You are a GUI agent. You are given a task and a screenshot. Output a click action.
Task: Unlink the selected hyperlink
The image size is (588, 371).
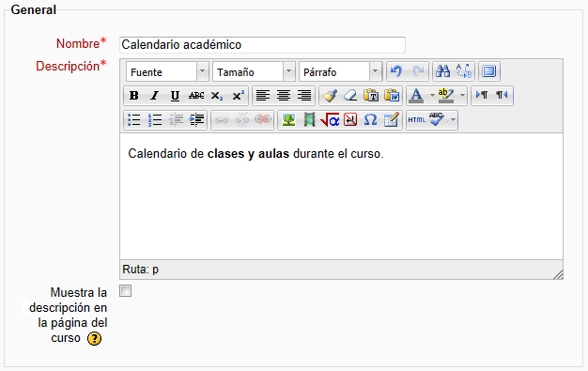coord(242,120)
